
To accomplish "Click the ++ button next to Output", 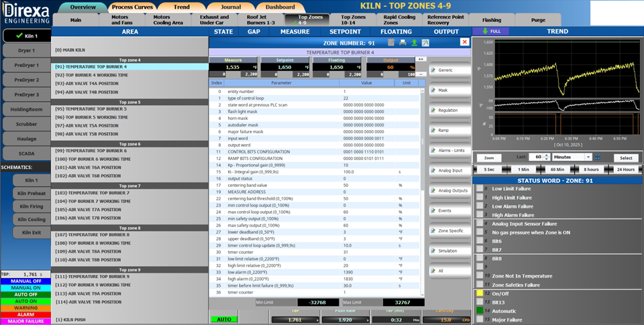I will click(x=421, y=60).
